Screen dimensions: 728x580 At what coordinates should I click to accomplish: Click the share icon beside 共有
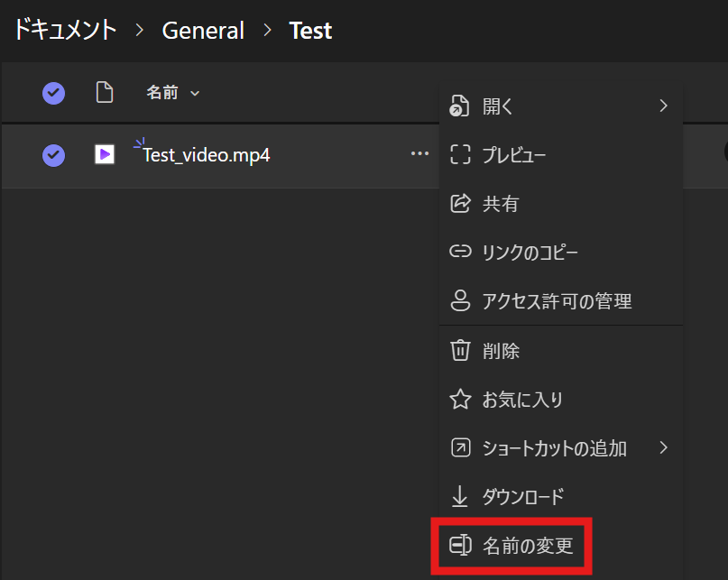[x=458, y=204]
